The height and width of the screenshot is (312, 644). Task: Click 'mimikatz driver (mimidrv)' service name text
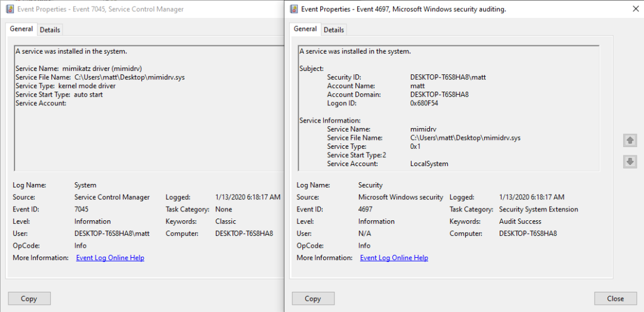click(103, 68)
